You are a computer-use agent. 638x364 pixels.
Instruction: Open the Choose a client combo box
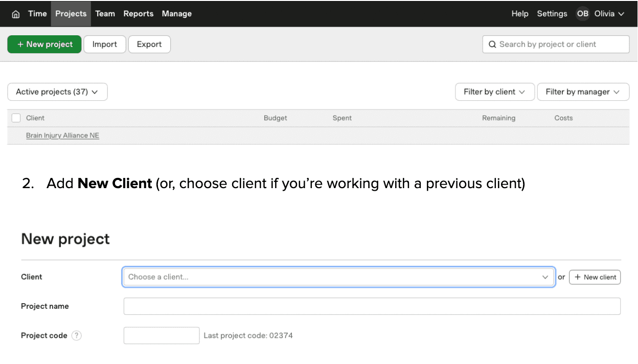[339, 277]
